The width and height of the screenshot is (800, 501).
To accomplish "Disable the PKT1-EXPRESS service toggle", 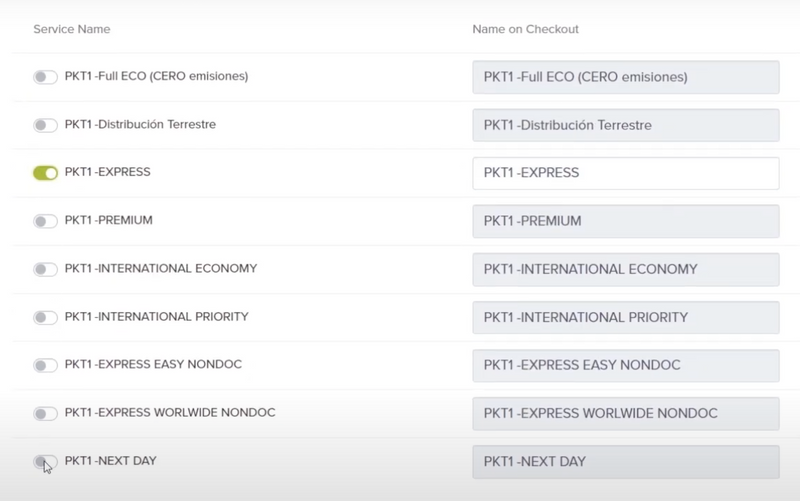I will point(45,173).
